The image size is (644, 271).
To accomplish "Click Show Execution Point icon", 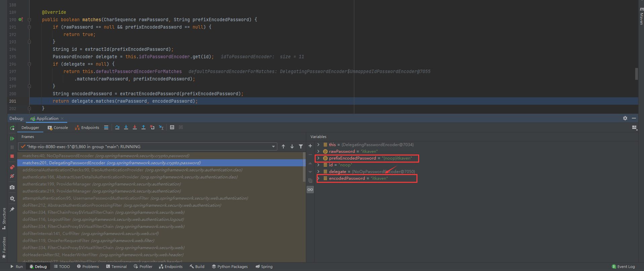I will coord(106,128).
